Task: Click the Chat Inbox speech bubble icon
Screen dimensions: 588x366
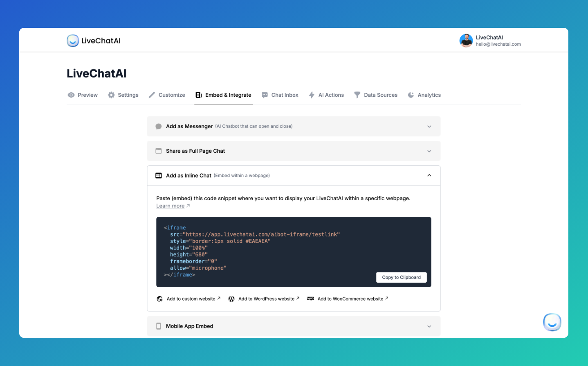Action: (265, 95)
